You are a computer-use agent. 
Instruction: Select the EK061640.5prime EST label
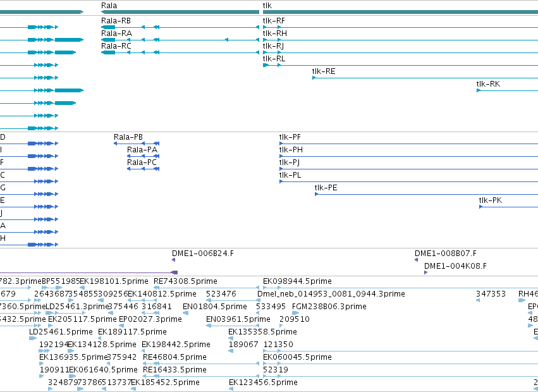[x=103, y=370]
